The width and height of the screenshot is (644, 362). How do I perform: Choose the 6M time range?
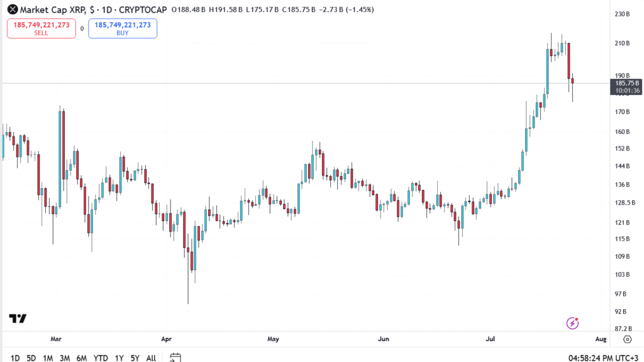coord(82,358)
